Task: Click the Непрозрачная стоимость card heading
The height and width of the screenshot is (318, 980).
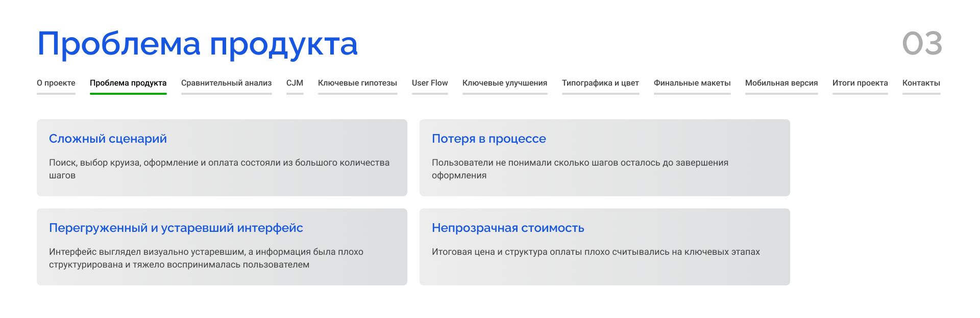Action: tap(508, 228)
